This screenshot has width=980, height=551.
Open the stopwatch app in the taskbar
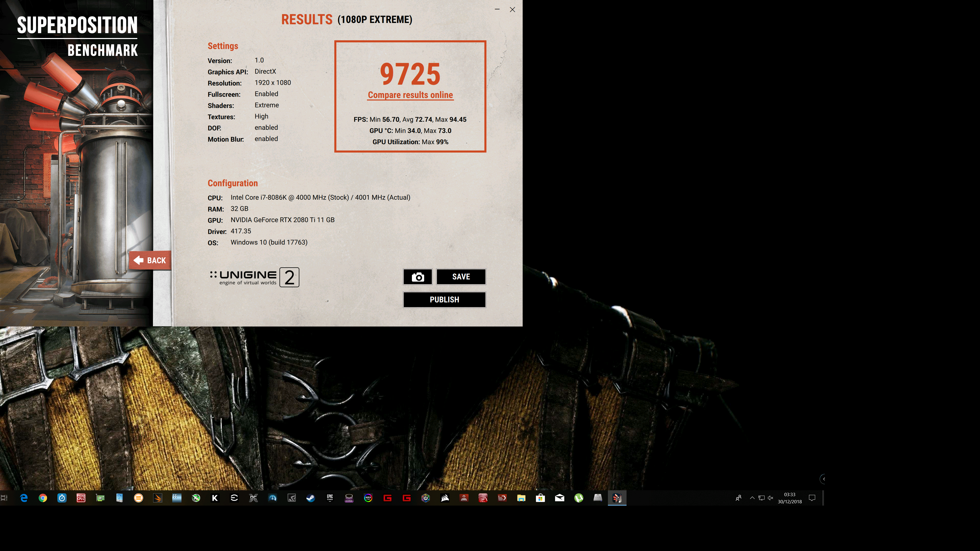62,498
